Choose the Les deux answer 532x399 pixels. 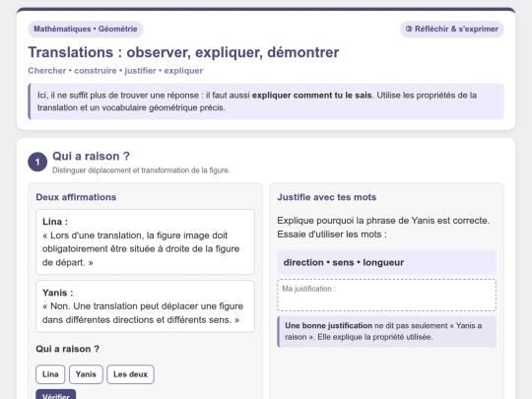(x=130, y=374)
